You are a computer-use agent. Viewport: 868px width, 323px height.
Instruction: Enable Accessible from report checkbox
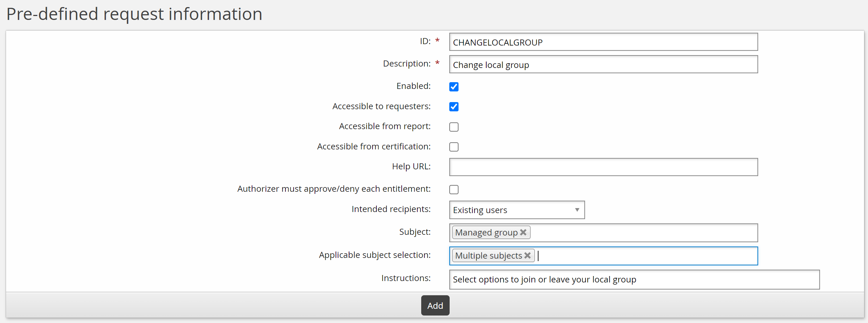click(454, 127)
